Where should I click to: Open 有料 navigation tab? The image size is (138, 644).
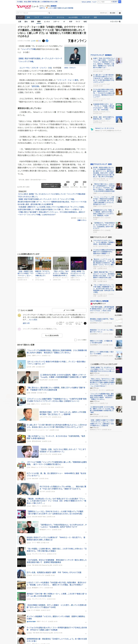[x=95, y=17]
